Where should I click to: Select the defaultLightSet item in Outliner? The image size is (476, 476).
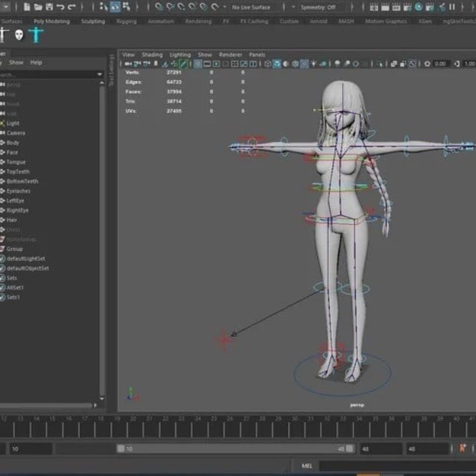(x=26, y=259)
